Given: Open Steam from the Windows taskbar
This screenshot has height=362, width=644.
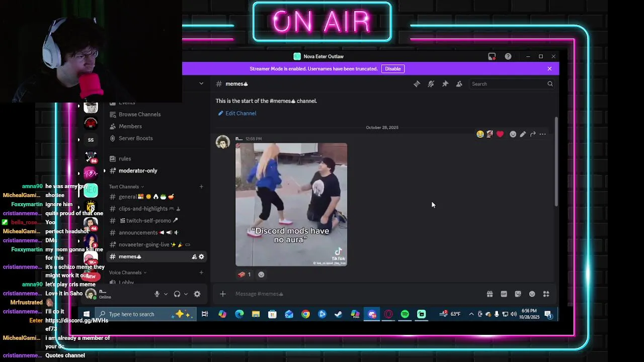Looking at the screenshot, I should [339, 314].
